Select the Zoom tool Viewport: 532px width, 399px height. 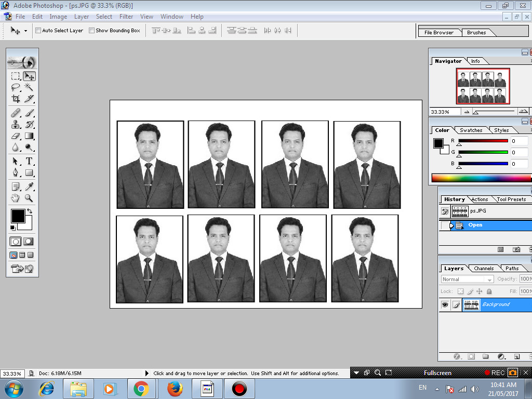point(29,198)
